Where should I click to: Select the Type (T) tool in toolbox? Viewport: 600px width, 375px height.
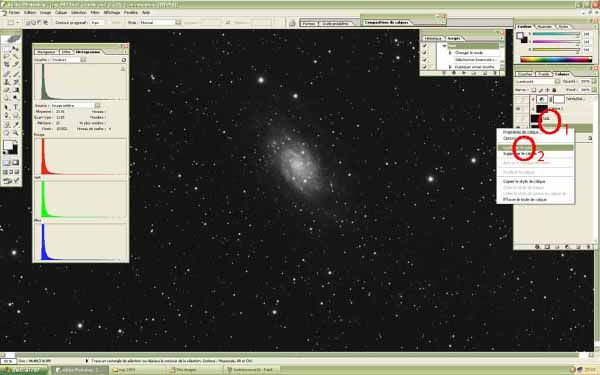pos(16,107)
